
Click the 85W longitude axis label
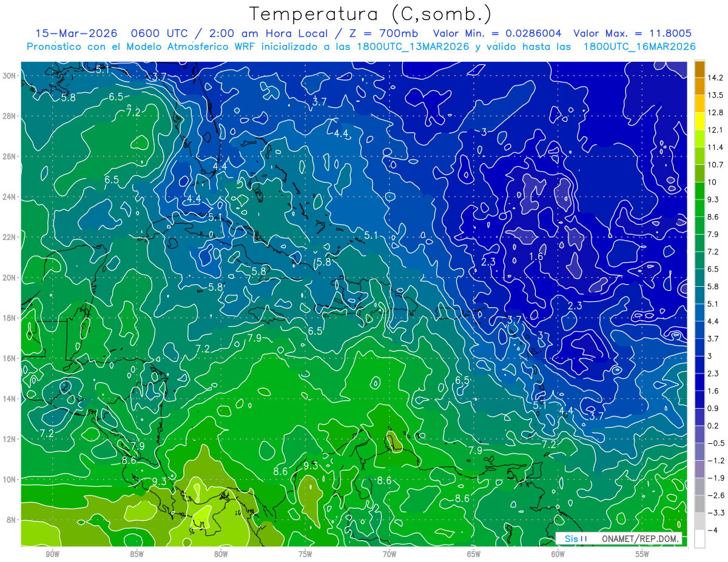[x=136, y=554]
